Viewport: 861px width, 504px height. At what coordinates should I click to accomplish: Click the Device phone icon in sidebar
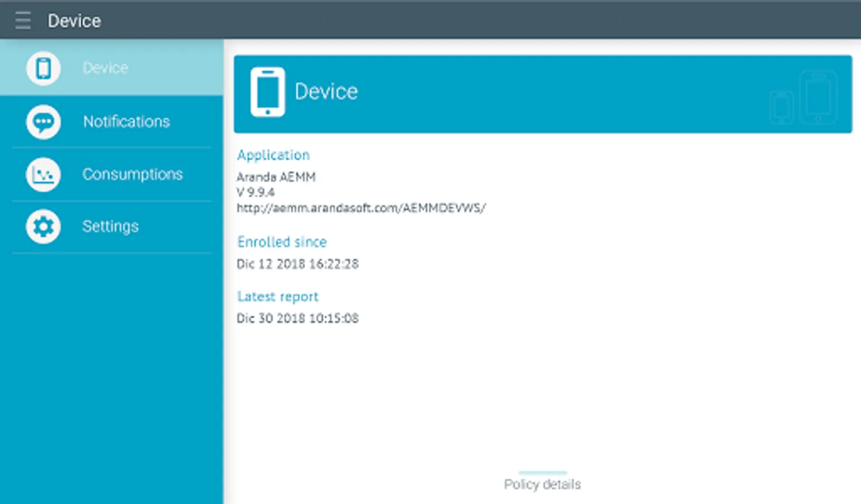(x=43, y=68)
